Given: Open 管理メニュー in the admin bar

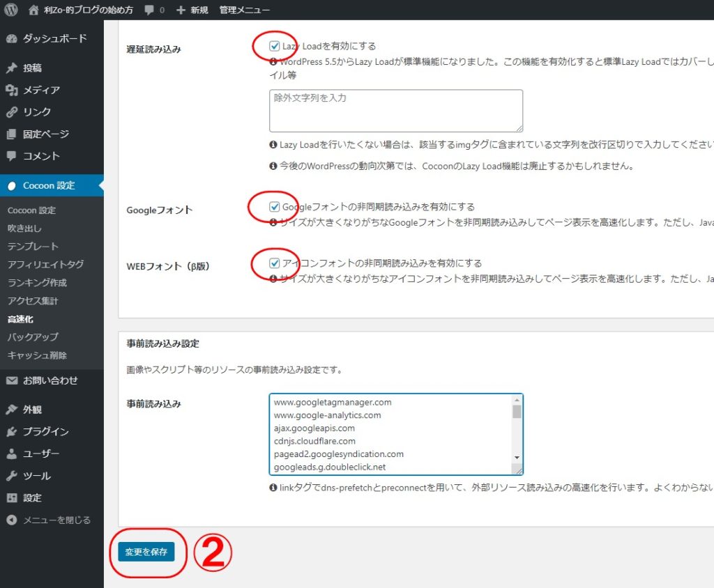Looking at the screenshot, I should point(244,10).
